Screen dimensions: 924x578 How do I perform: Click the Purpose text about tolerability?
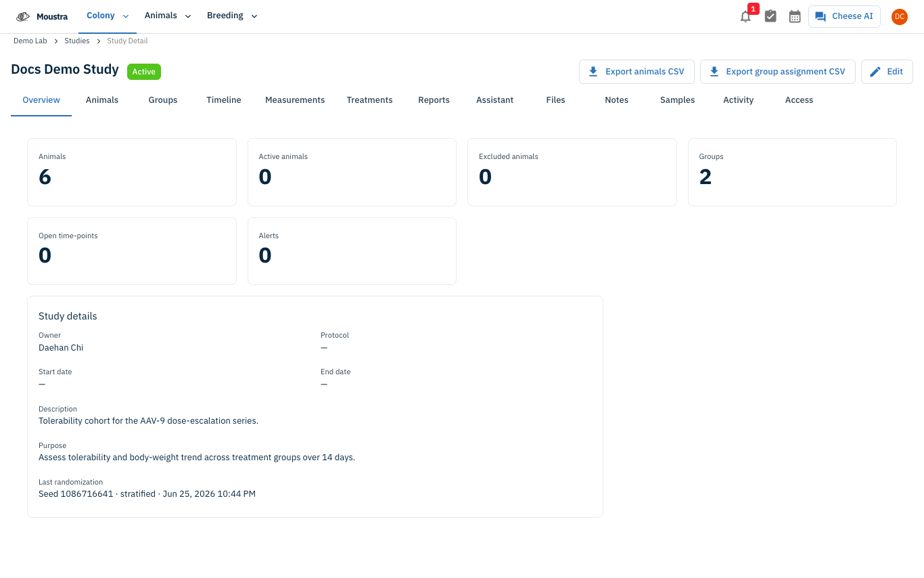[x=197, y=458]
